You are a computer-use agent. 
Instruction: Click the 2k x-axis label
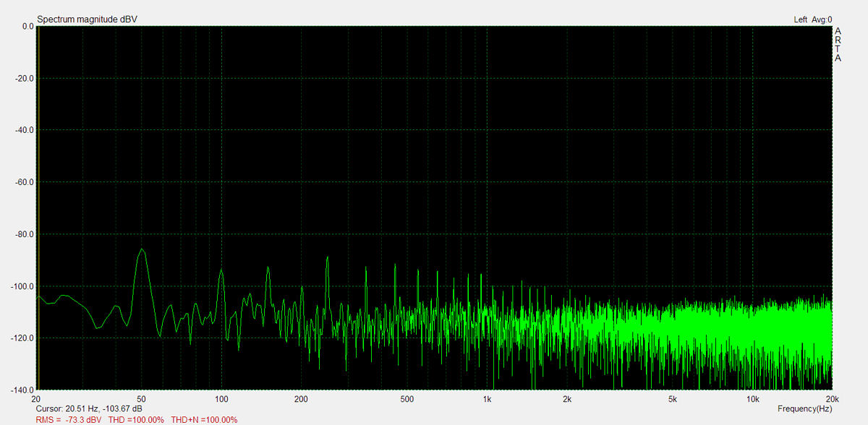pyautogui.click(x=567, y=399)
